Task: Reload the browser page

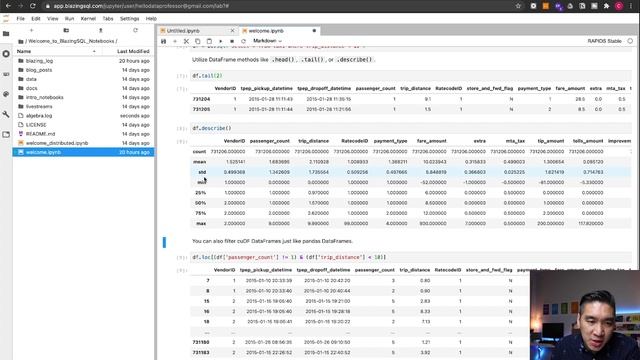Action: (32, 6)
